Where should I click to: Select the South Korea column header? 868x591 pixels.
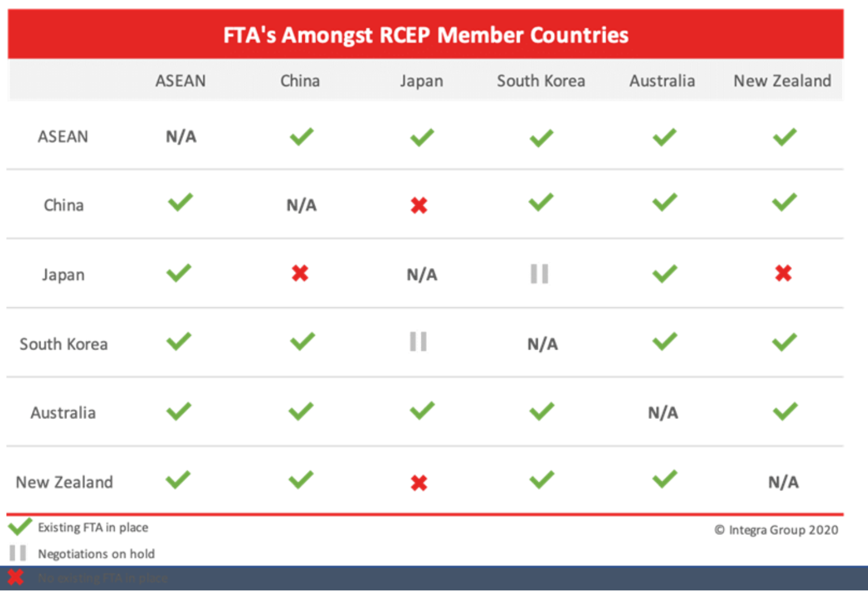541,81
